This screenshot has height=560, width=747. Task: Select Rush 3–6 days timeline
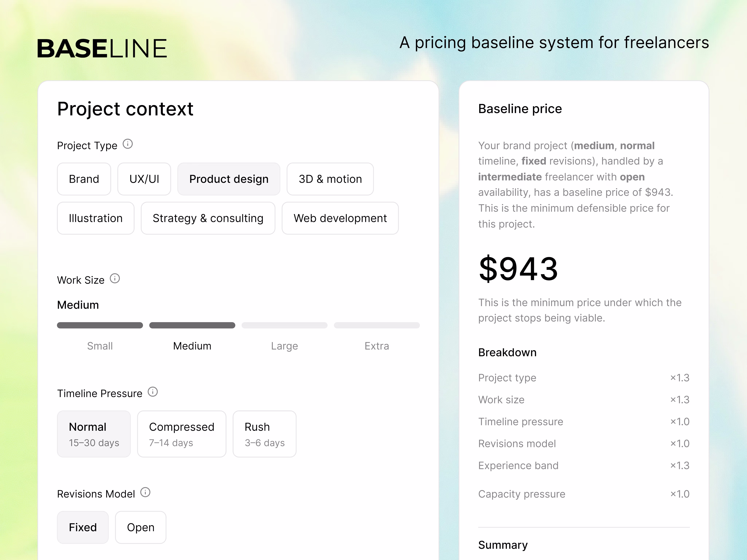click(264, 434)
